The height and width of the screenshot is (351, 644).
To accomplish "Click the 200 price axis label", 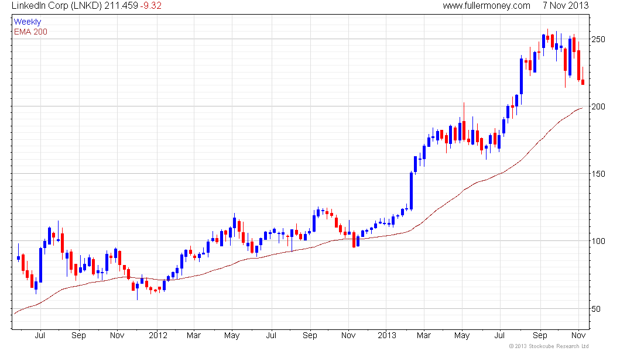I will point(598,106).
